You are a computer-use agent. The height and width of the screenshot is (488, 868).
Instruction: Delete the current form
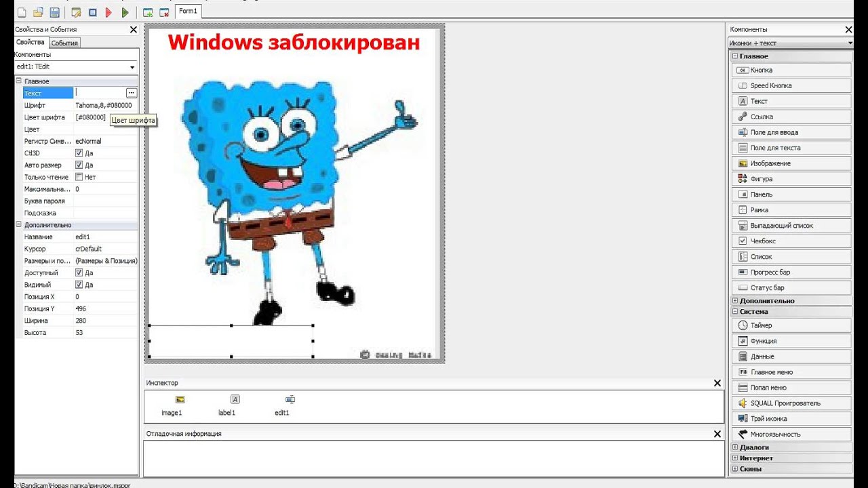164,12
